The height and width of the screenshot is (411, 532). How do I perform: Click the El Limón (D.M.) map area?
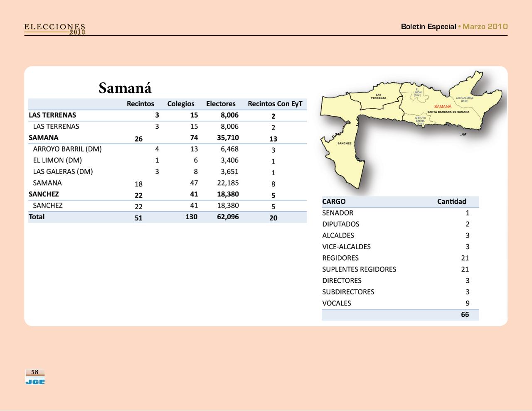click(x=417, y=91)
